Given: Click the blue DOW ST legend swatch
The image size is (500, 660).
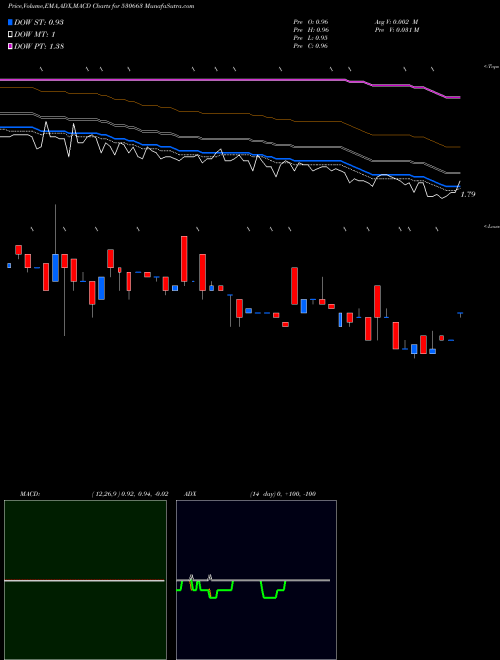Looking at the screenshot, I should click(x=10, y=22).
